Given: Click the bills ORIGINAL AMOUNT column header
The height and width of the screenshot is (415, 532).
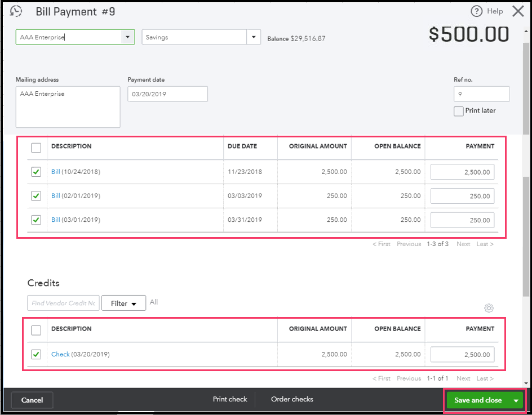Looking at the screenshot, I should (x=318, y=146).
